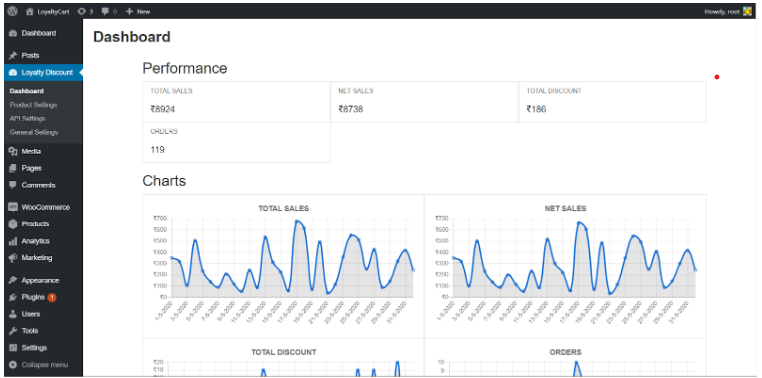
Task: Click the Tools wrench icon
Action: pos(13,331)
